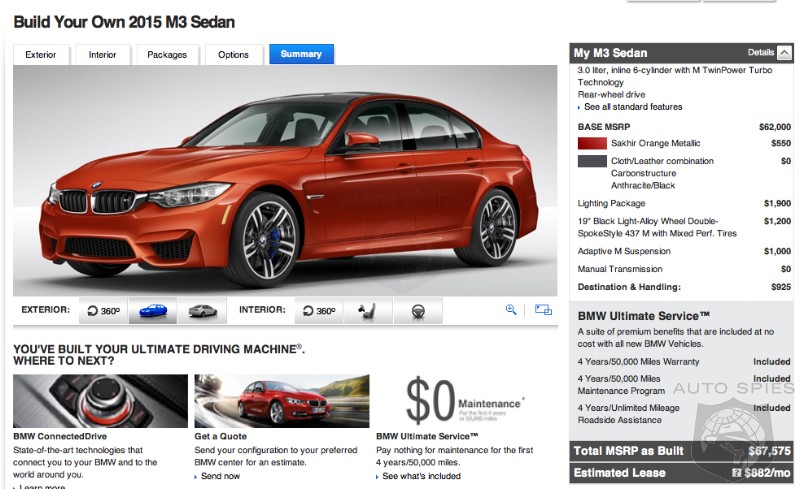Collapse the My M3 Sedan Details panel
This screenshot has height=489, width=800.
(784, 53)
